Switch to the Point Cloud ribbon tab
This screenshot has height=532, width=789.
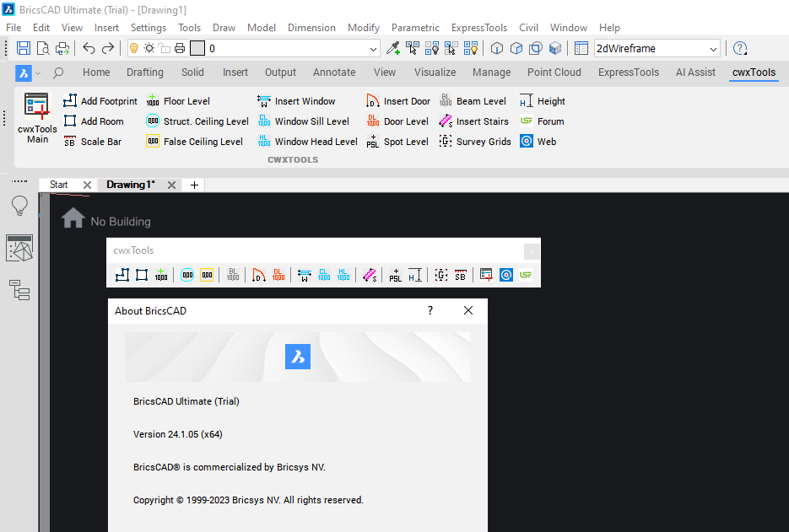coord(554,73)
